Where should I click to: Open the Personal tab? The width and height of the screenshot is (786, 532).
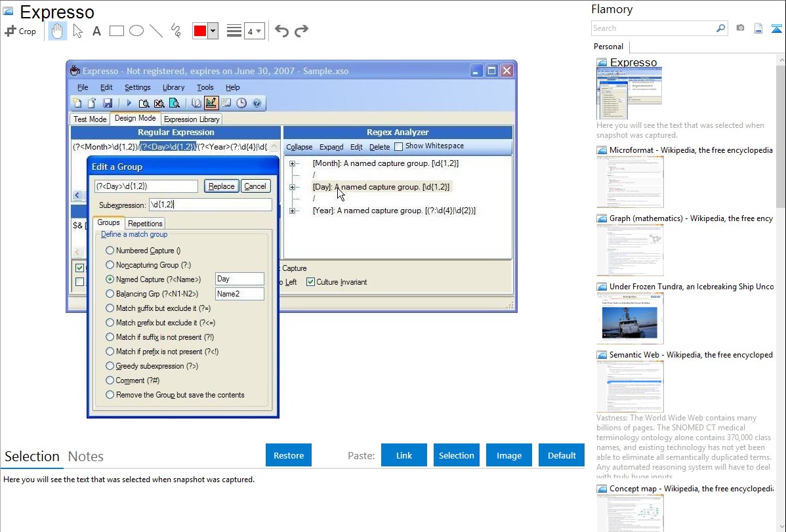coord(608,47)
